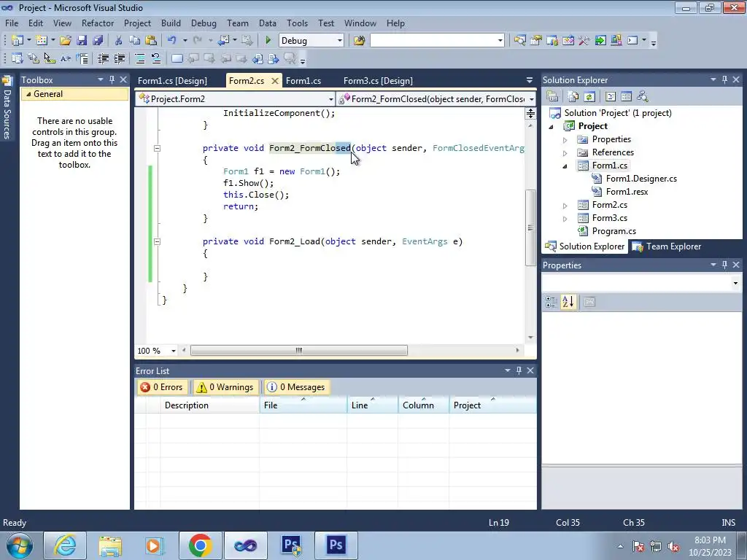
Task: Click the Cut scissors icon
Action: 119,41
